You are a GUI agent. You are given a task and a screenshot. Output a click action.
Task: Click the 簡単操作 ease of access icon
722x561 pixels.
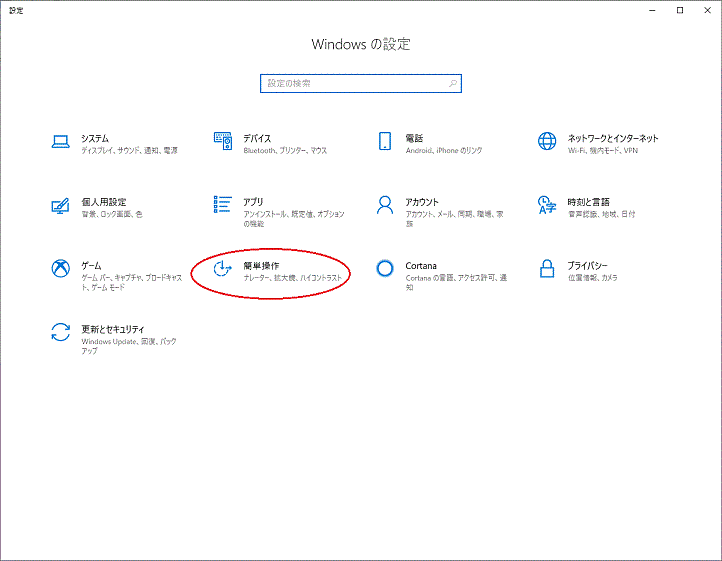222,269
